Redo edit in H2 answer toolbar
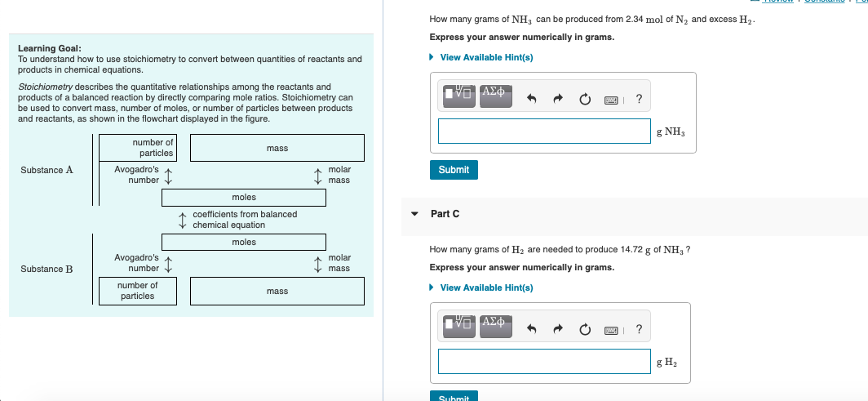 click(558, 330)
